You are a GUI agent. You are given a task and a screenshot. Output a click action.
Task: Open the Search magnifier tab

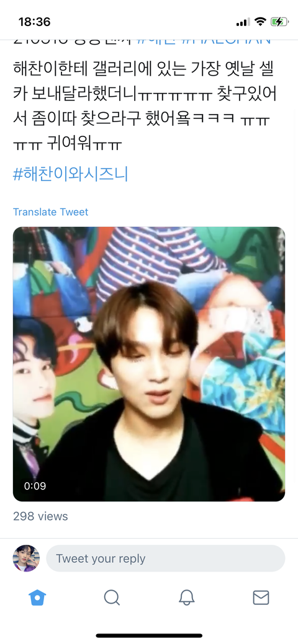click(x=112, y=598)
